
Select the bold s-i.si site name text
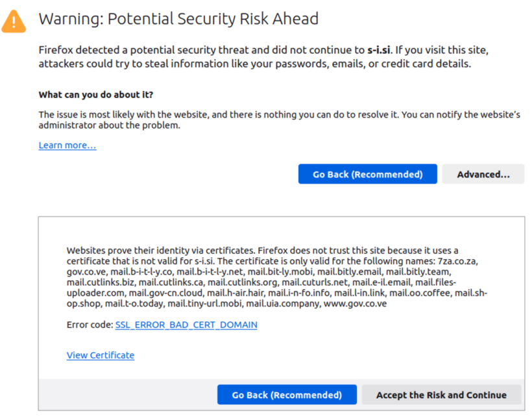point(378,49)
